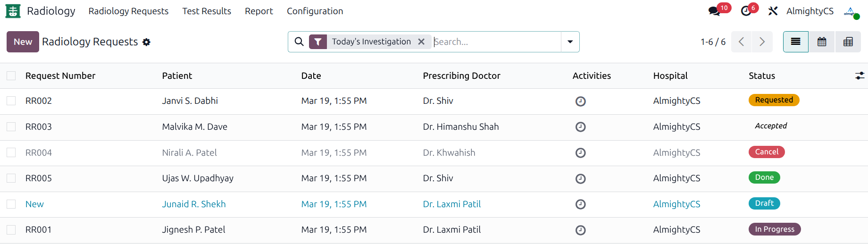868x244 pixels.
Task: Open the user avatar menu
Action: pyautogui.click(x=851, y=11)
